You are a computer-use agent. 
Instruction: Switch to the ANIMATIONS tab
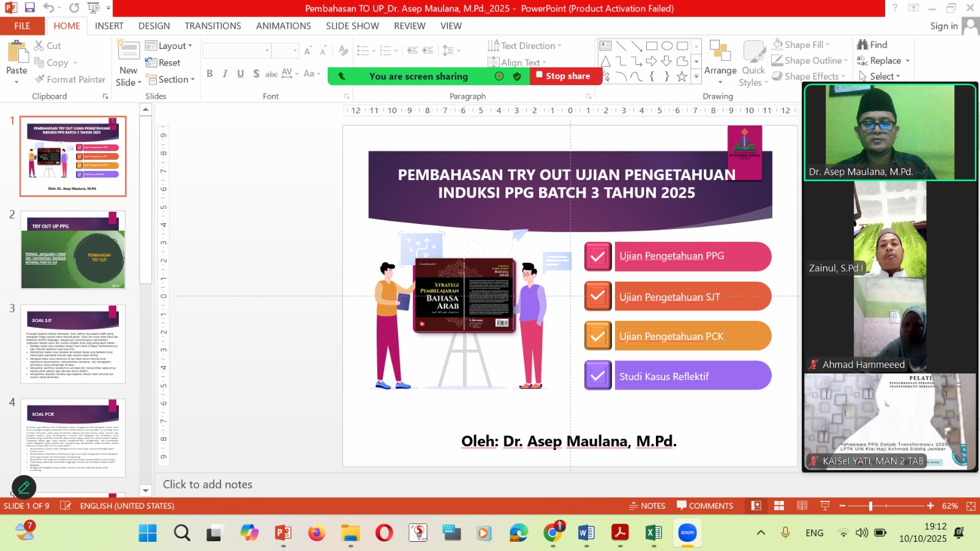(283, 26)
